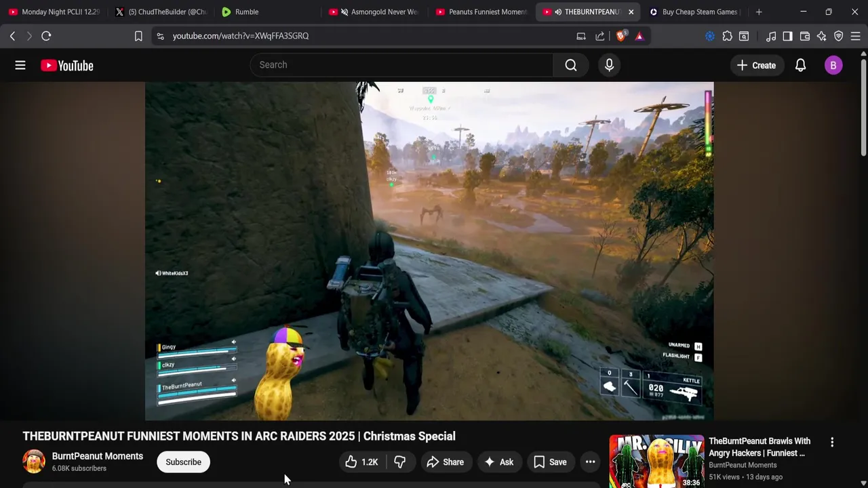This screenshot has height=488, width=868.
Task: Open the YouTube guide hamburger menu
Action: tap(20, 65)
